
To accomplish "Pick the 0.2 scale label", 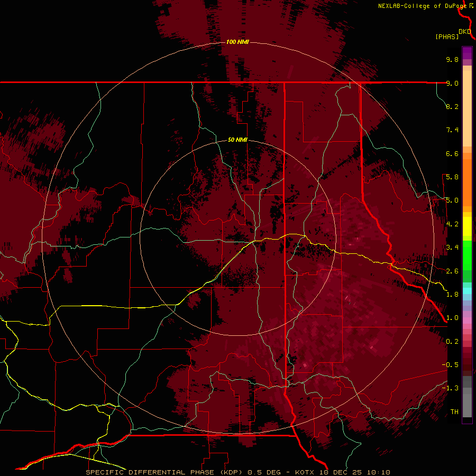I will click(x=452, y=342).
